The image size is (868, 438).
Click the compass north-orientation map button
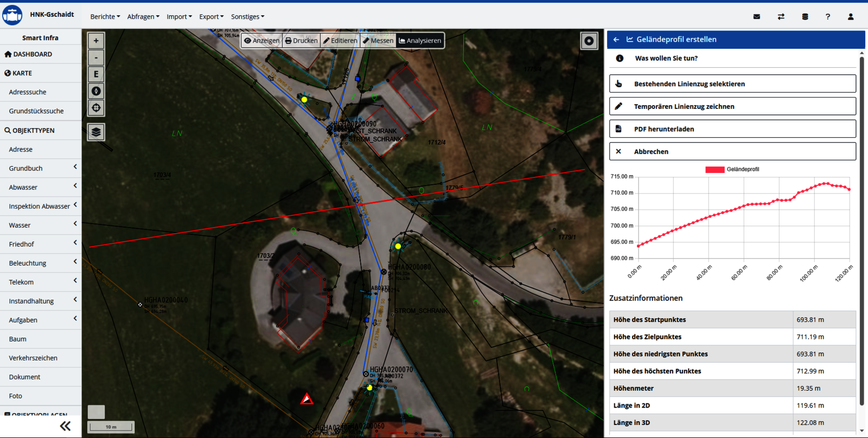[x=96, y=91]
